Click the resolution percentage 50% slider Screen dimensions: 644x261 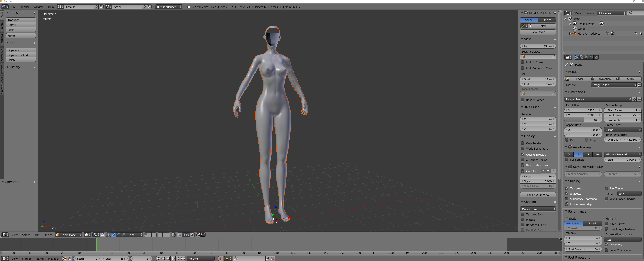[x=583, y=120]
